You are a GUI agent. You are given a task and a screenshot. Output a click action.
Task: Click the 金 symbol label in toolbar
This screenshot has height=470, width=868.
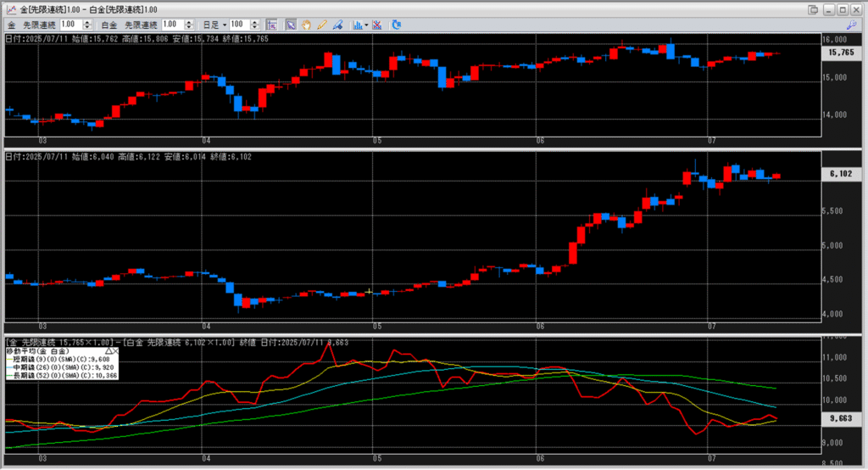click(12, 25)
